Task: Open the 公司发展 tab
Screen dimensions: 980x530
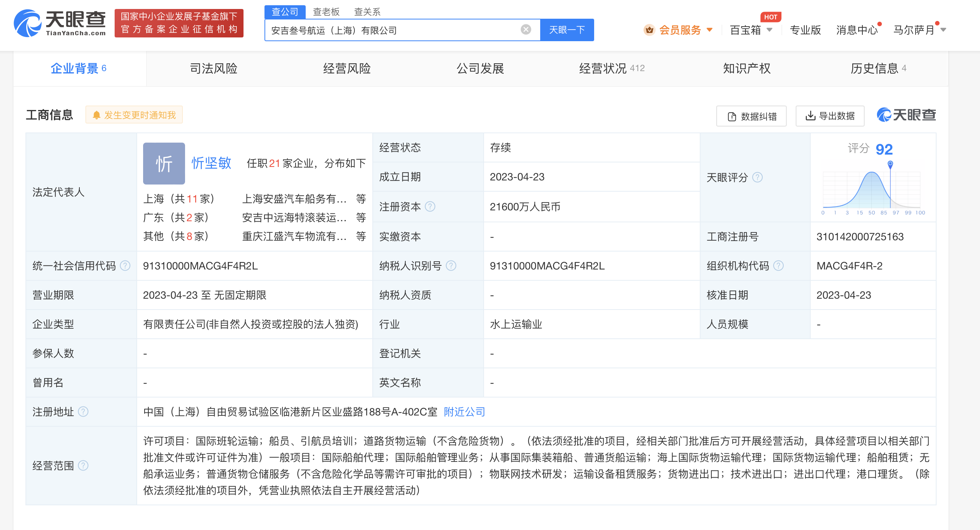Action: point(480,68)
